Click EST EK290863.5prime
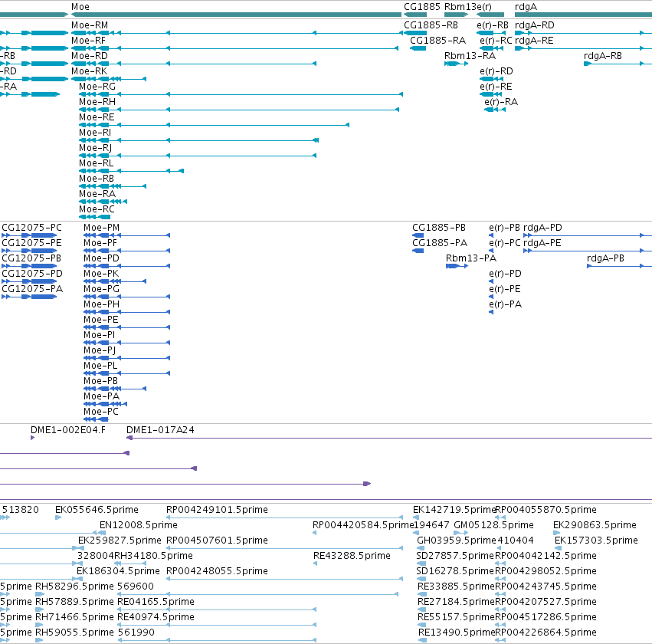Image resolution: width=652 pixels, height=644 pixels. coord(595,525)
